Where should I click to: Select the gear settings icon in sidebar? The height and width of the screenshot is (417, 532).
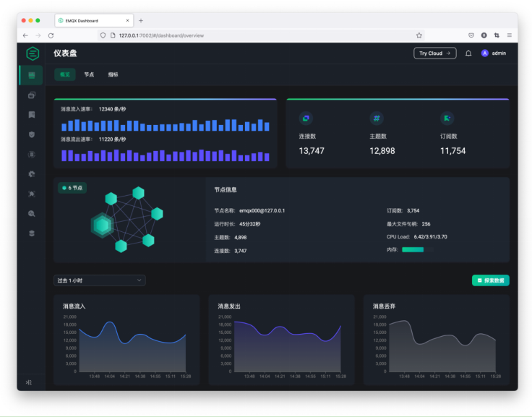pos(31,173)
